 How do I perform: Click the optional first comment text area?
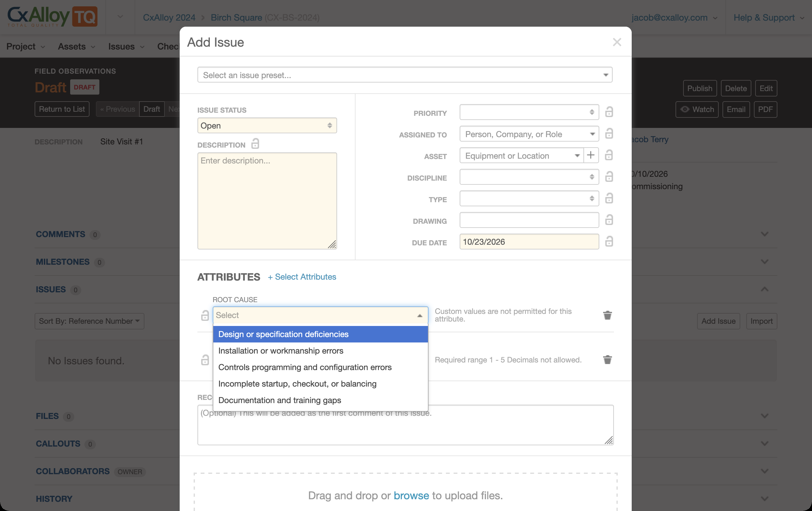(405, 425)
